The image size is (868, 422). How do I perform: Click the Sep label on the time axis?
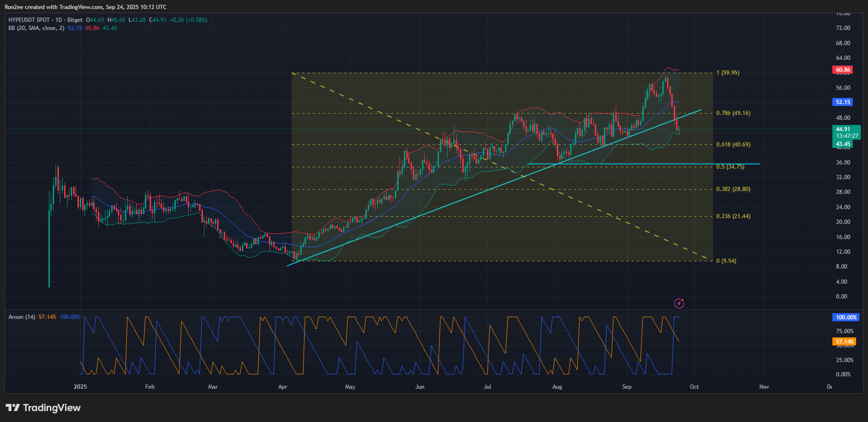point(627,387)
